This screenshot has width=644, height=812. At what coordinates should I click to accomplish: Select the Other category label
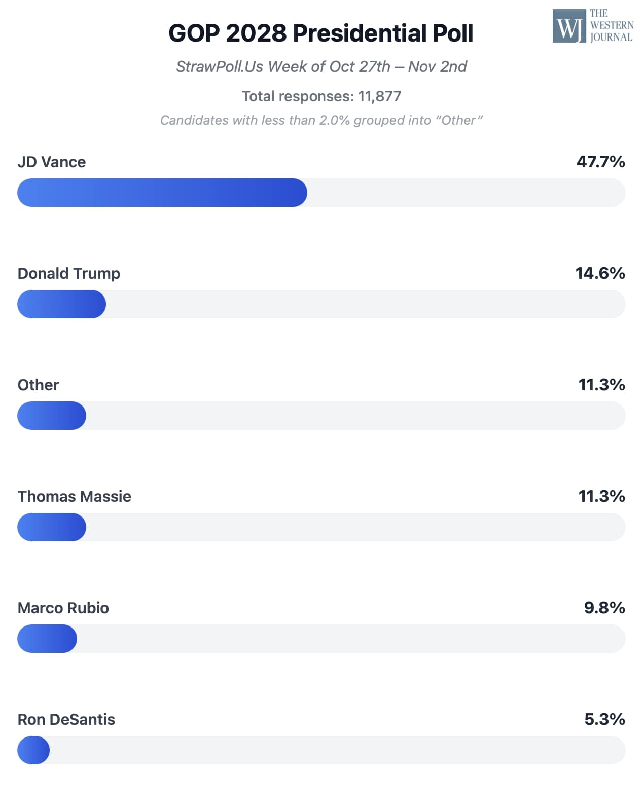pyautogui.click(x=39, y=385)
